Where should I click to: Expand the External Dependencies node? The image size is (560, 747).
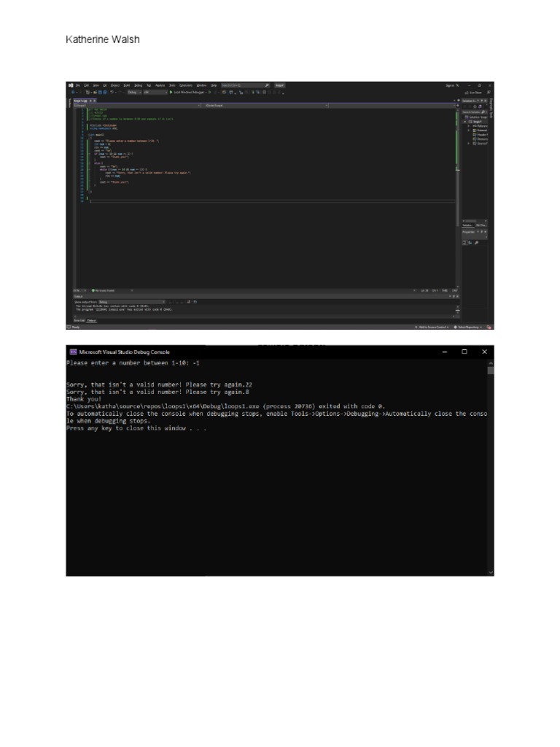point(469,130)
